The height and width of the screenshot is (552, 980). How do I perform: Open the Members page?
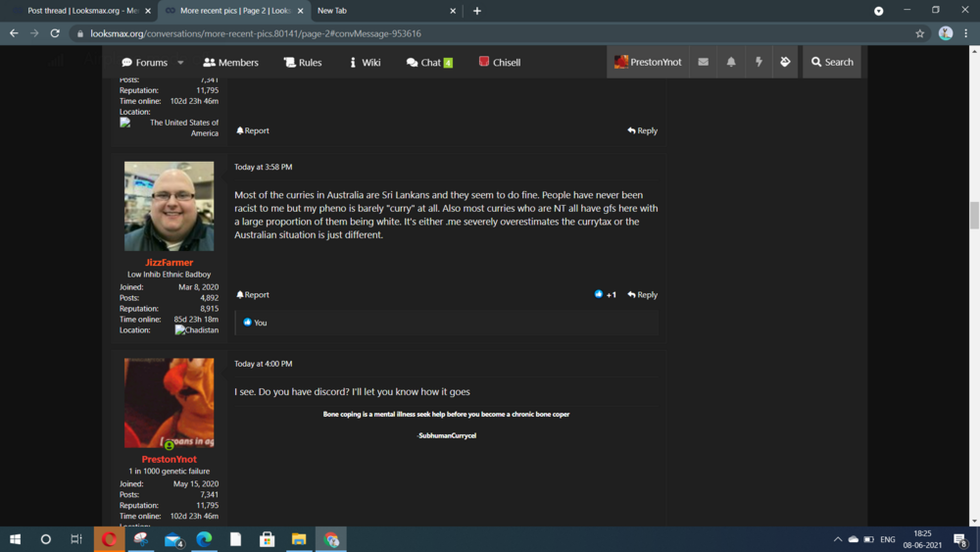tap(230, 63)
